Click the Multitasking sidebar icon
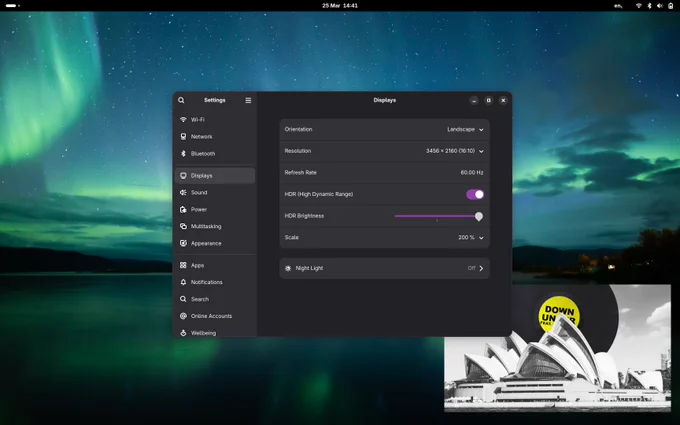 coord(183,226)
